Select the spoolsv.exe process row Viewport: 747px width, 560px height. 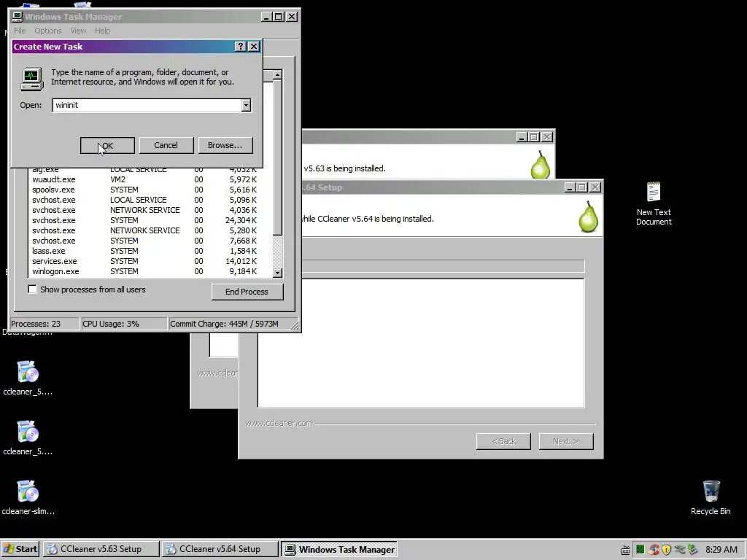click(x=150, y=190)
